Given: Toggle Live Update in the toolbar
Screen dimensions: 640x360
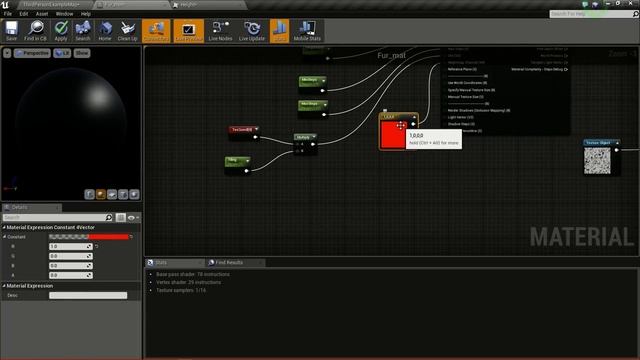Looking at the screenshot, I should tap(252, 31).
